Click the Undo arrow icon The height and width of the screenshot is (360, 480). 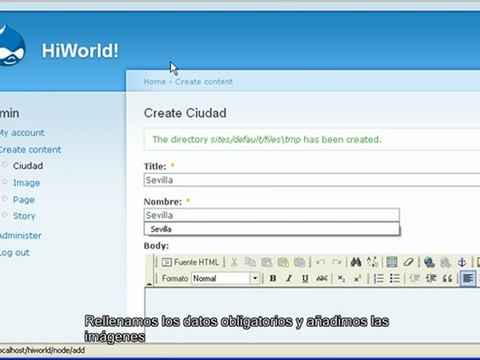320,262
